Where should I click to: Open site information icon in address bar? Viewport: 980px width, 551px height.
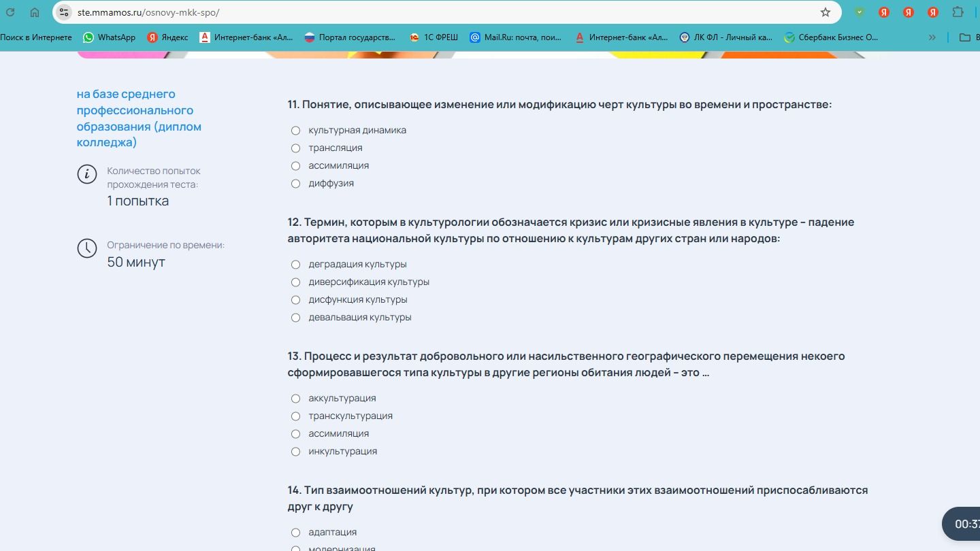coord(65,12)
